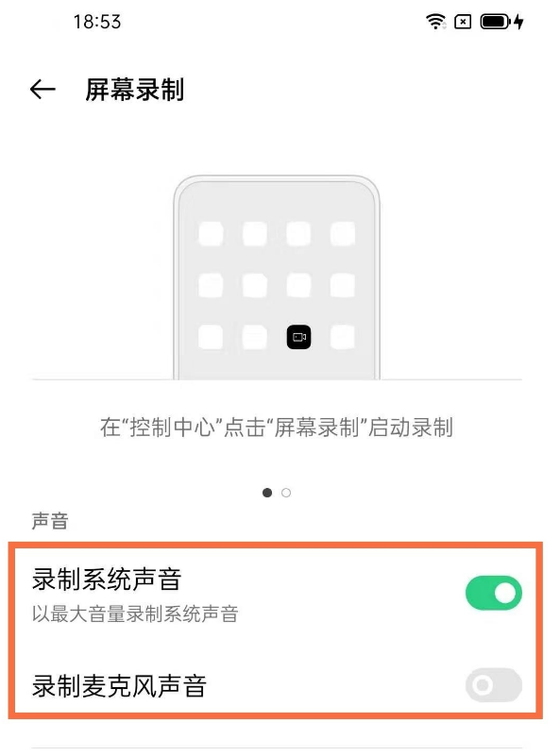The height and width of the screenshot is (756, 560).
Task: Tap the no-SIM card status icon
Action: (462, 21)
